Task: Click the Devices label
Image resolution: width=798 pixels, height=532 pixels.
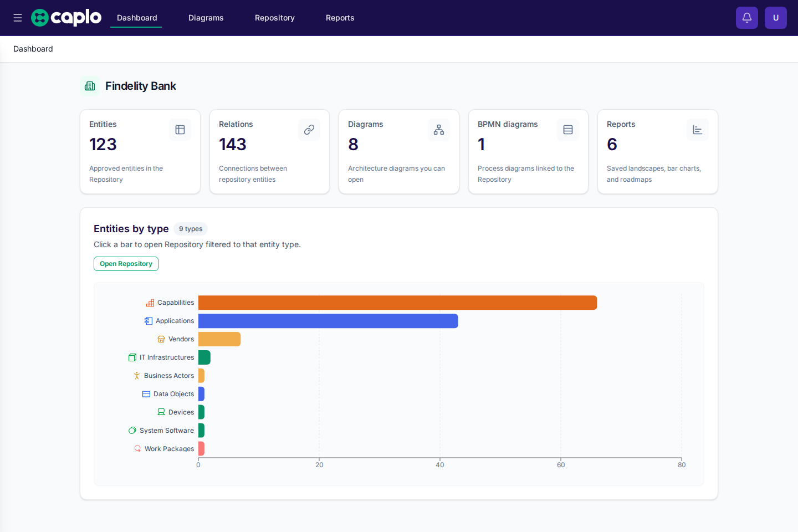Action: [181, 412]
